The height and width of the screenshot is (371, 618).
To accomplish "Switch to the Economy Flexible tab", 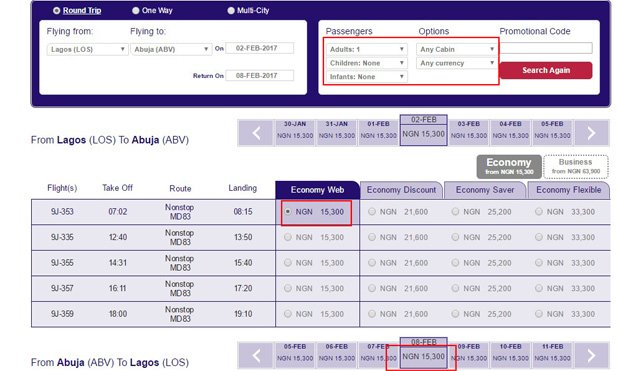I will (569, 190).
